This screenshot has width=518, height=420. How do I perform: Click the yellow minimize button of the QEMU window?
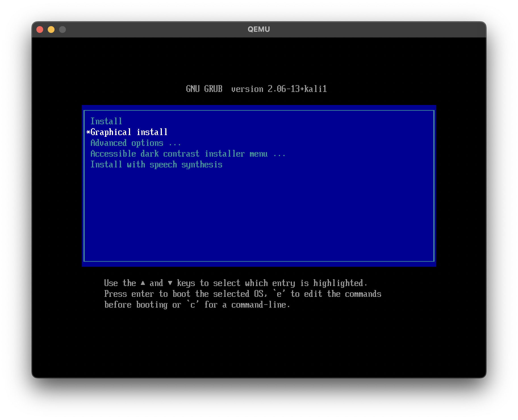[51, 30]
